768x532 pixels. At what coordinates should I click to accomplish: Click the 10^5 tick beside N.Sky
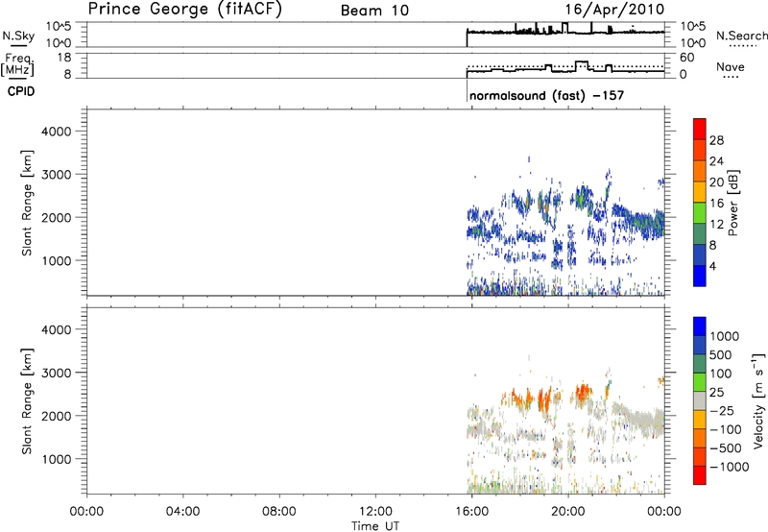[x=59, y=27]
